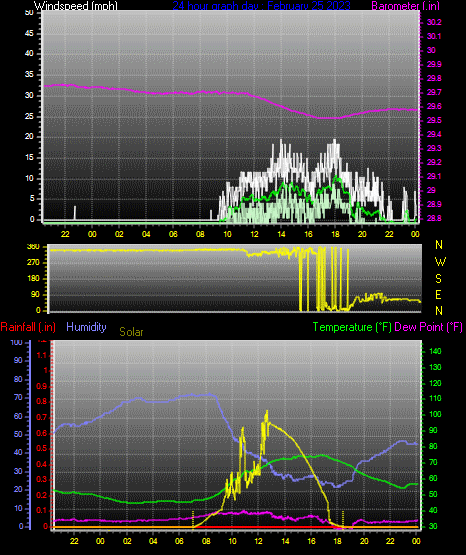The height and width of the screenshot is (555, 466).
Task: Click the 30.1 value on barometer axis
Action: point(434,36)
